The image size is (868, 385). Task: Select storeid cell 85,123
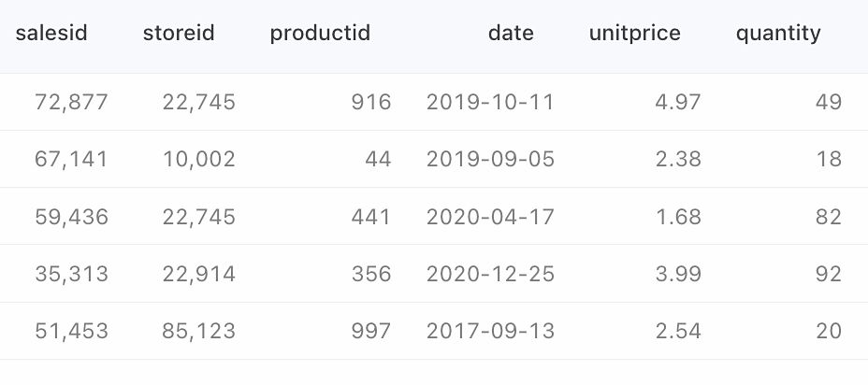click(x=198, y=331)
